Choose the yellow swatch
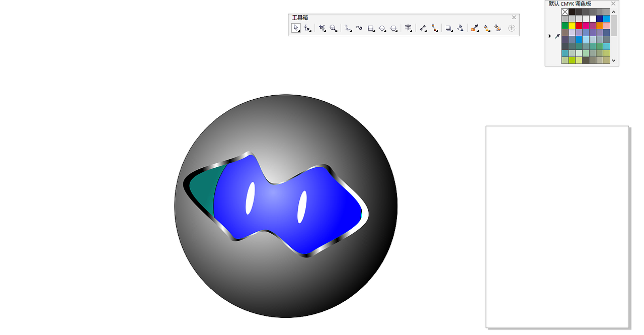The width and height of the screenshot is (644, 335). click(572, 26)
